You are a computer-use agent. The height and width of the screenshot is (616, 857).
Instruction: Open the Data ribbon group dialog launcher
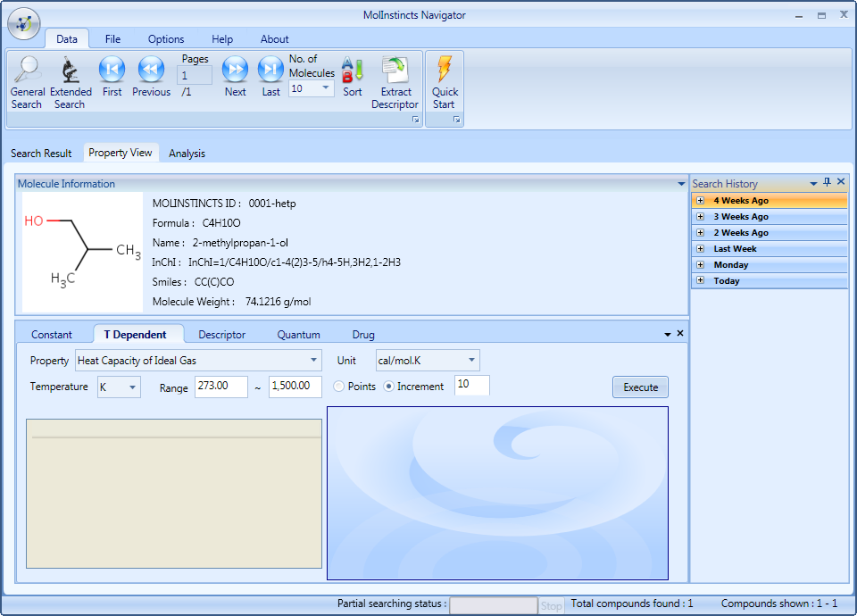[x=416, y=120]
